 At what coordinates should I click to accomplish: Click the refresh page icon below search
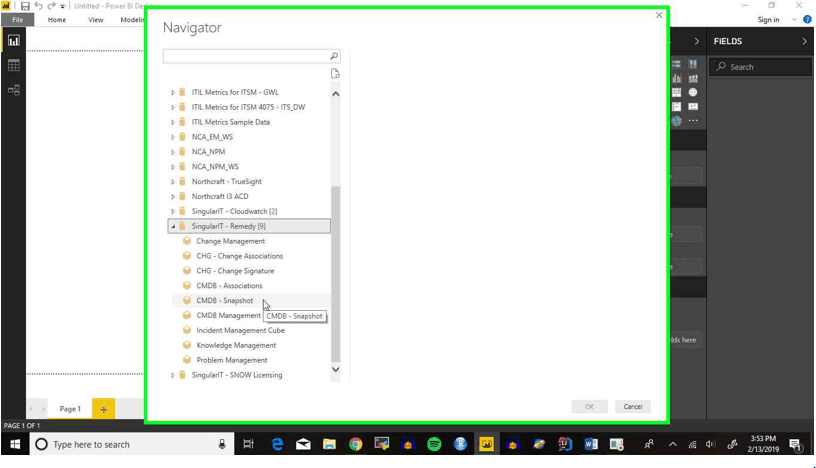[335, 73]
